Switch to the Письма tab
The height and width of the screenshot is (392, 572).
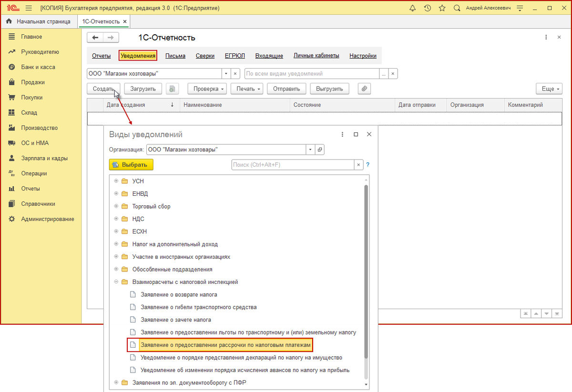click(x=175, y=56)
